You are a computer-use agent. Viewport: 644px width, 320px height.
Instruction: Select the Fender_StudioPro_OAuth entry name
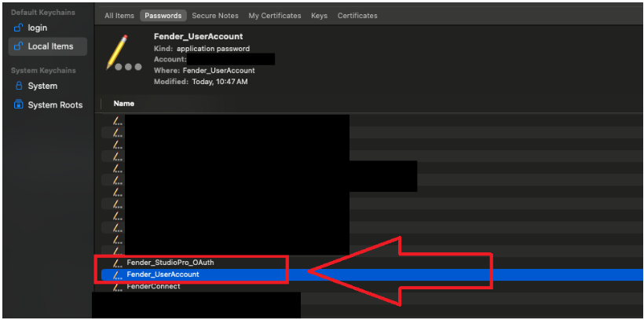pyautogui.click(x=170, y=263)
